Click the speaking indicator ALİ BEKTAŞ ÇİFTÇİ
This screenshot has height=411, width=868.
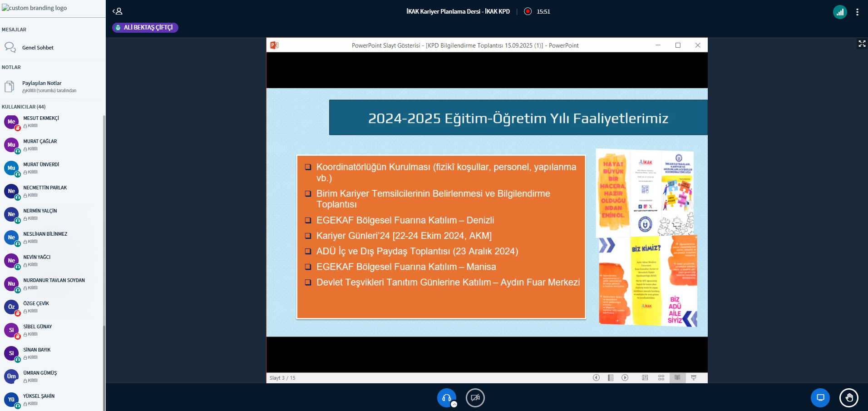[145, 28]
